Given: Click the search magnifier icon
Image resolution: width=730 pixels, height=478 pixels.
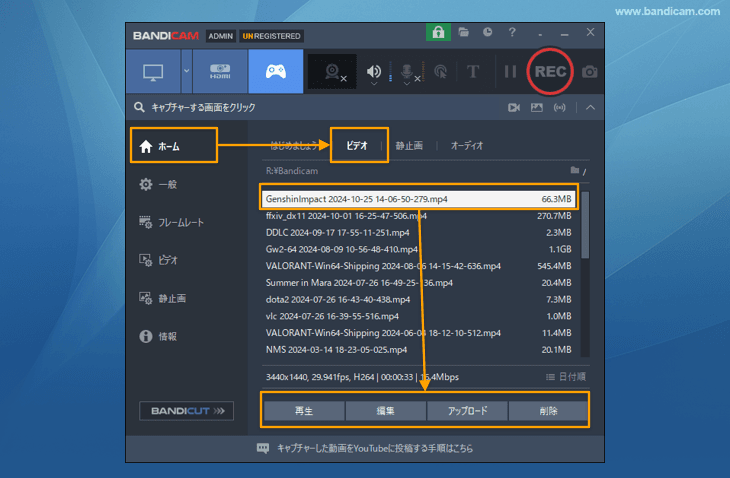Looking at the screenshot, I should [139, 108].
